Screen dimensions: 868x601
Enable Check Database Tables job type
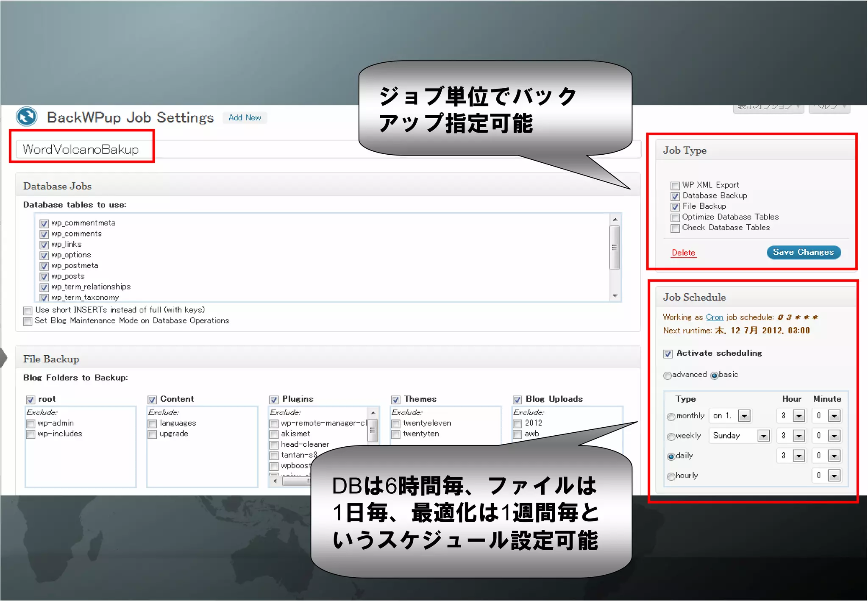675,228
